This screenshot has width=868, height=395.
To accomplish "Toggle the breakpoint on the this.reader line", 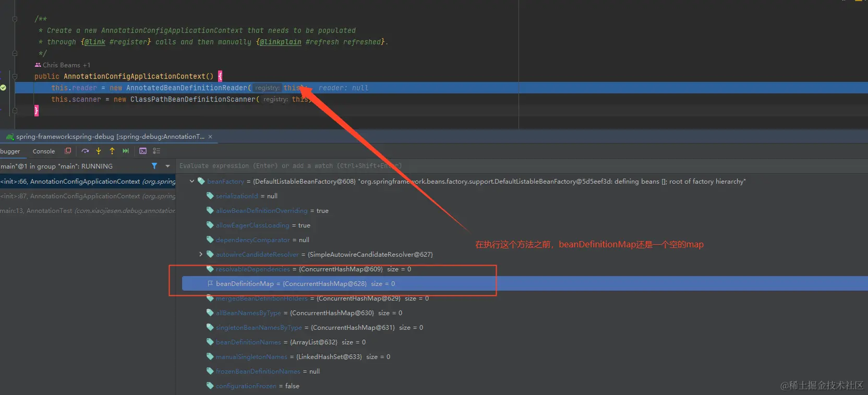I will click(x=3, y=88).
